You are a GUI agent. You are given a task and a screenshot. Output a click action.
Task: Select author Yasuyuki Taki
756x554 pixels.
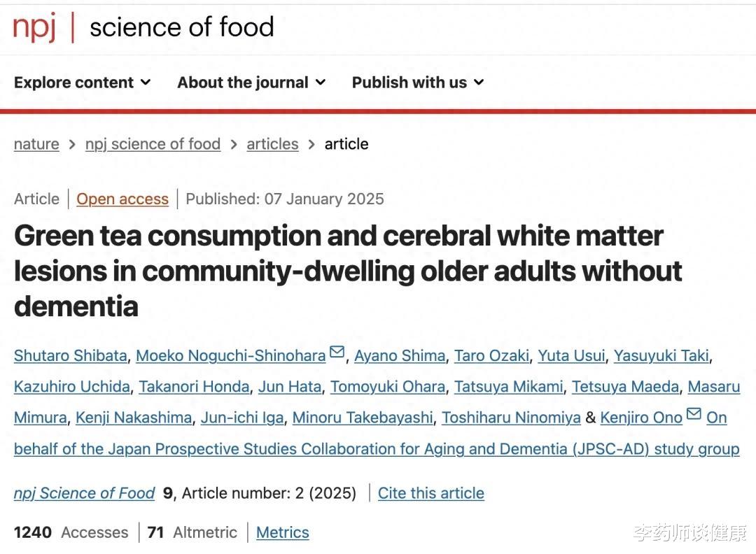(x=661, y=355)
